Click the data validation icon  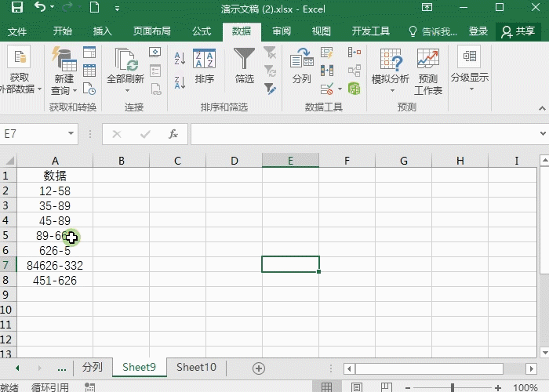click(327, 89)
